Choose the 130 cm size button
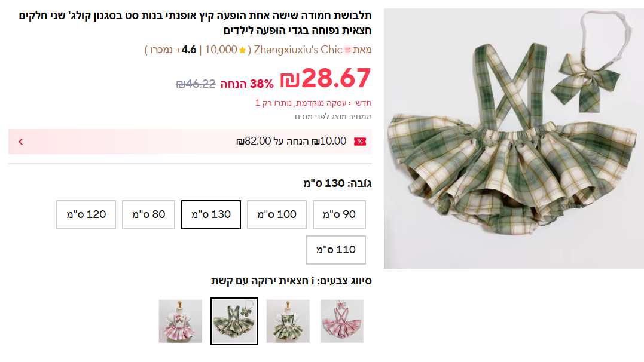The image size is (644, 362). 211,214
